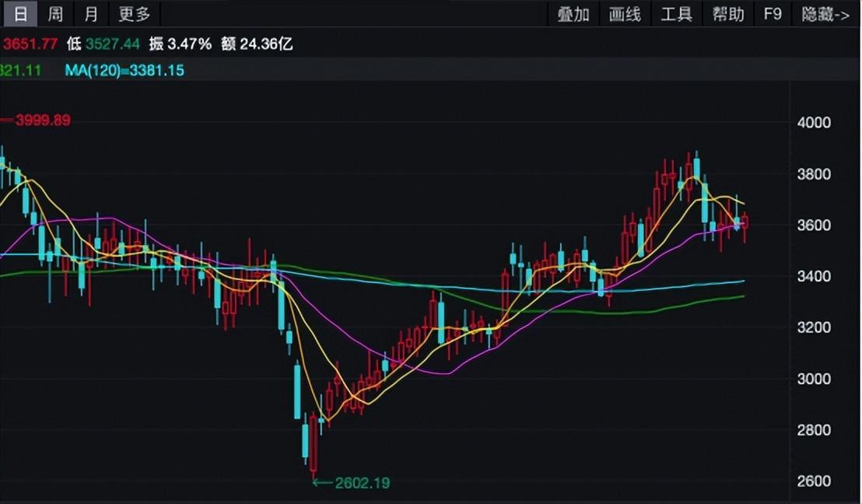Switch to the 日 daily chart tab
The height and width of the screenshot is (504, 862).
pos(20,14)
